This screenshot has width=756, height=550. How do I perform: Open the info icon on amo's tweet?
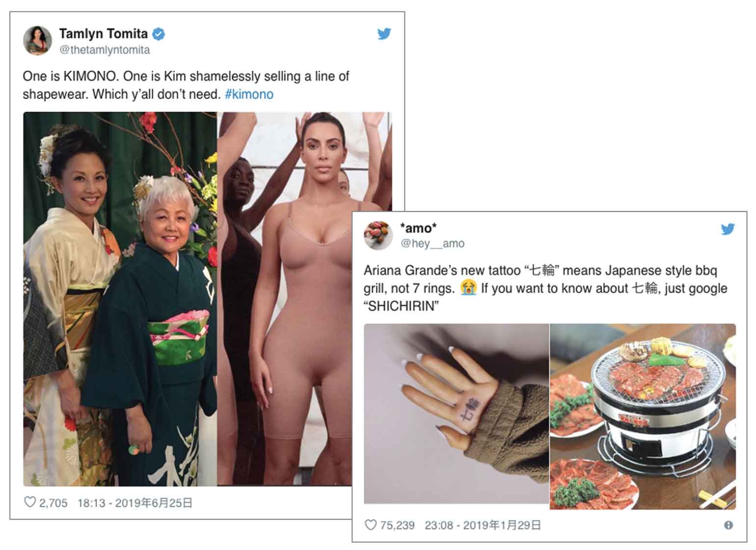click(x=729, y=525)
